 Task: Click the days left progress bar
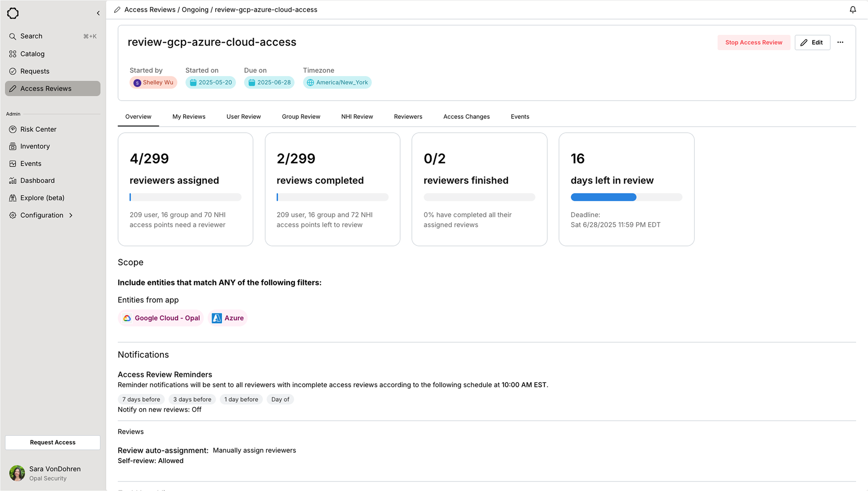[x=626, y=197]
